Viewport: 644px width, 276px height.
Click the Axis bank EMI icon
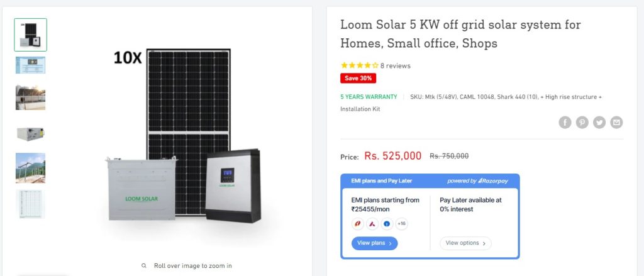coord(372,223)
